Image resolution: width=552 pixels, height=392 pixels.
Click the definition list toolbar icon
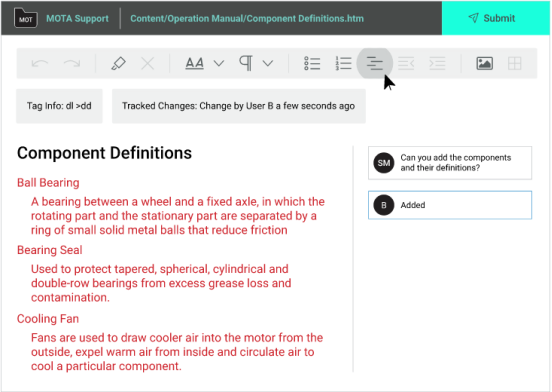tap(375, 63)
